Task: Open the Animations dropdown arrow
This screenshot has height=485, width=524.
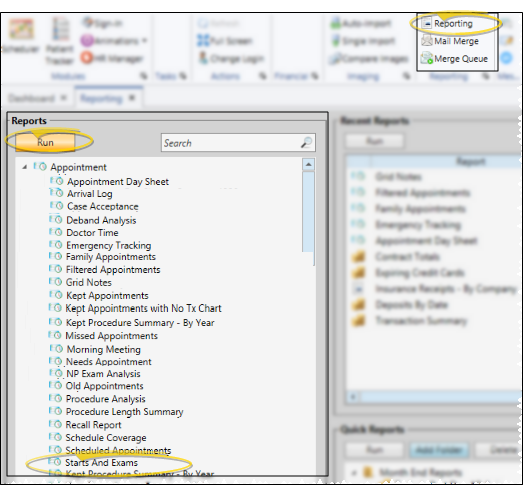Action: [144, 41]
